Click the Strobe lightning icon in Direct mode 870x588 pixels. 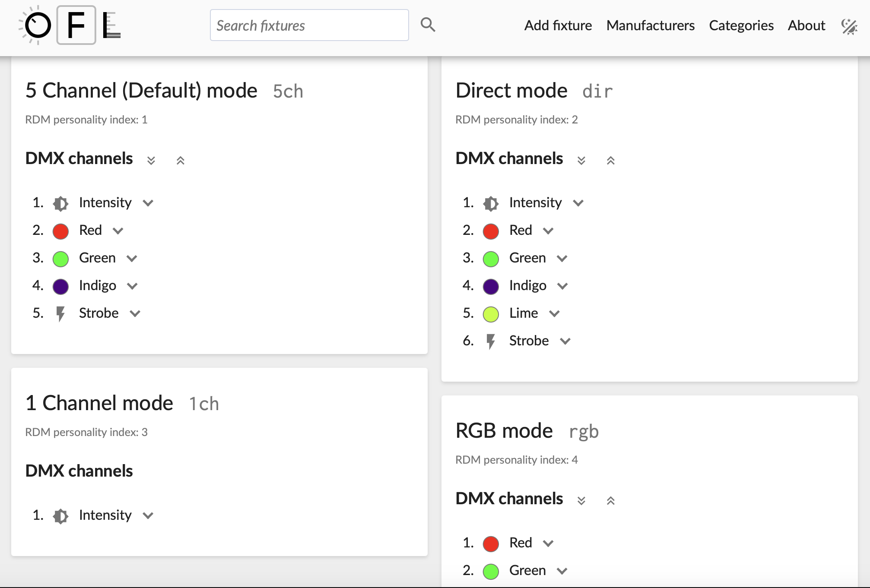[491, 341]
